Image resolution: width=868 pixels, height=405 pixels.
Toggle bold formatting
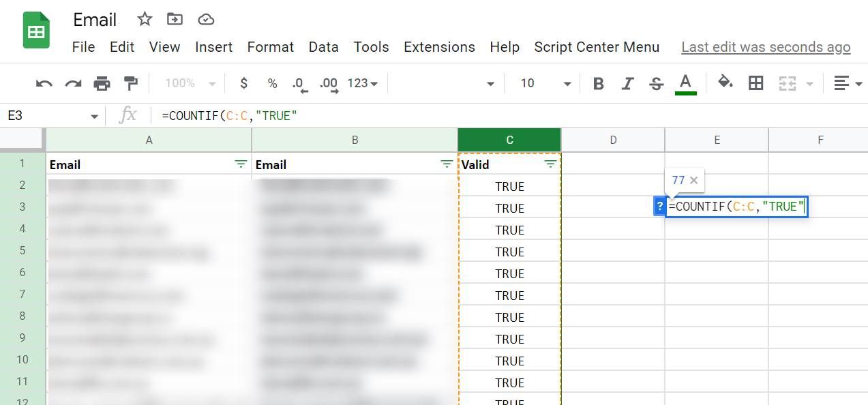[x=598, y=82]
